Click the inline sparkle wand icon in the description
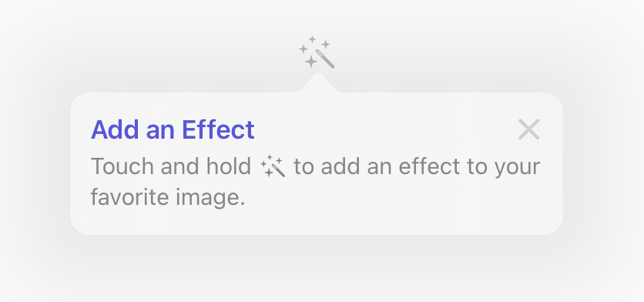The width and height of the screenshot is (644, 302). click(273, 166)
